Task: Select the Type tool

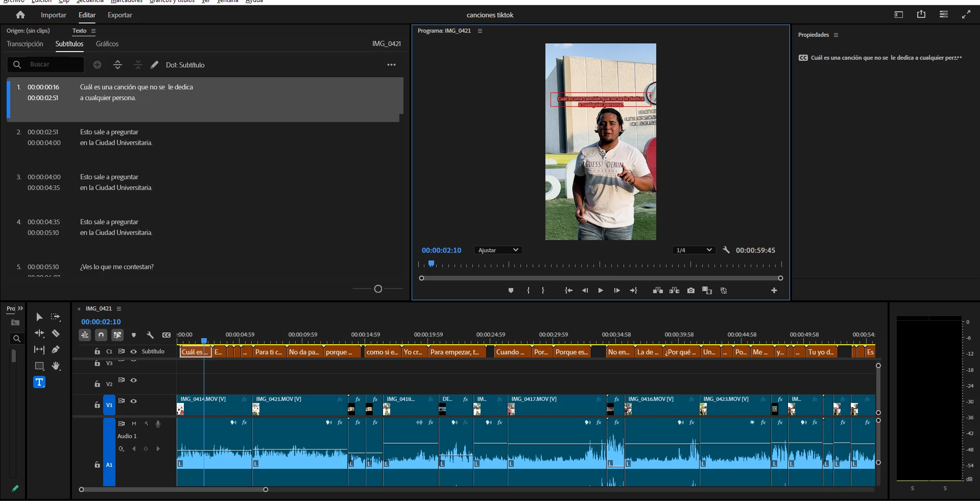Action: coord(39,382)
